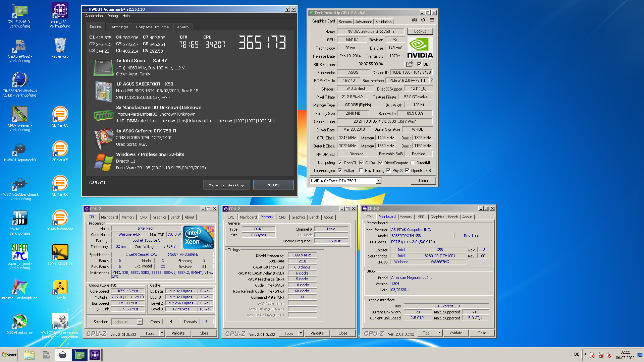Toggle CUDA checkbox in GPU-Z
Image resolution: width=644 pixels, height=362 pixels.
[x=361, y=163]
